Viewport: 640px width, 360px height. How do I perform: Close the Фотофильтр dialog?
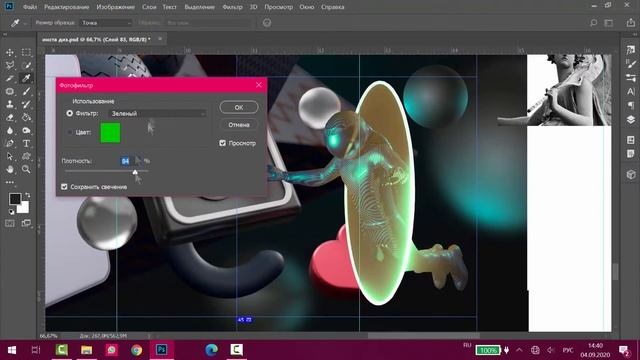[259, 85]
